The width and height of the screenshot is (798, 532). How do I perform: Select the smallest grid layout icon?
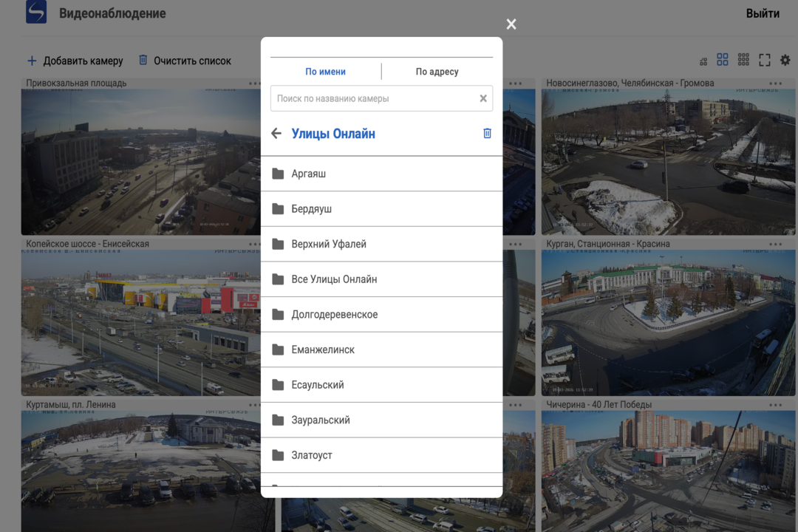[x=703, y=61]
